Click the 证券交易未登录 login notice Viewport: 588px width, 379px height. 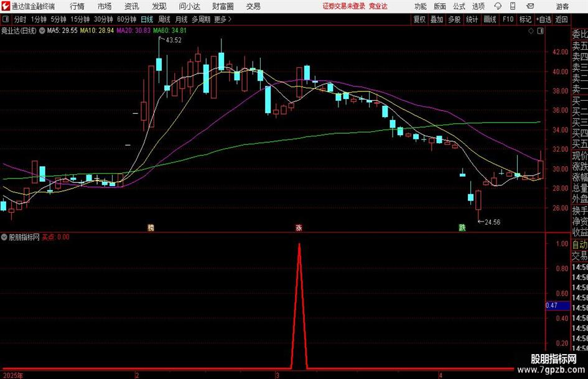(344, 6)
